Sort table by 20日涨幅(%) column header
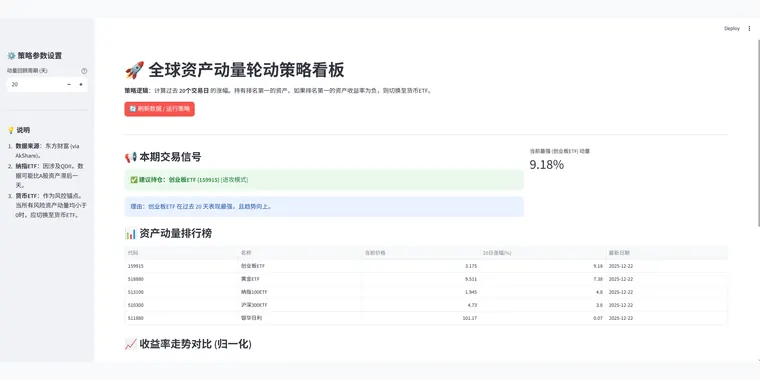Viewport: 760px width, 380px height. pyautogui.click(x=543, y=253)
